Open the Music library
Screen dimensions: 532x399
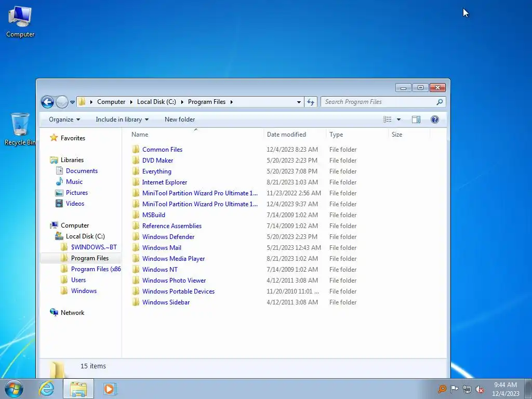pyautogui.click(x=74, y=181)
